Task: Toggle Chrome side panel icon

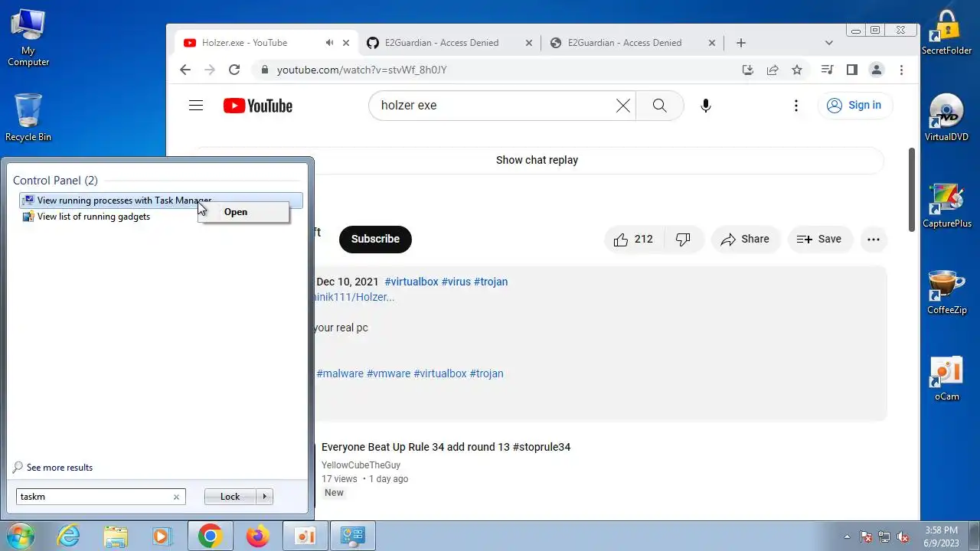Action: pos(851,70)
